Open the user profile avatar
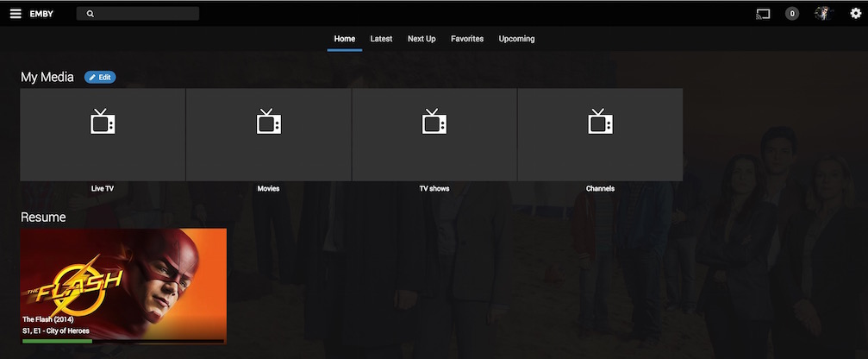The height and width of the screenshot is (359, 868). 823,14
